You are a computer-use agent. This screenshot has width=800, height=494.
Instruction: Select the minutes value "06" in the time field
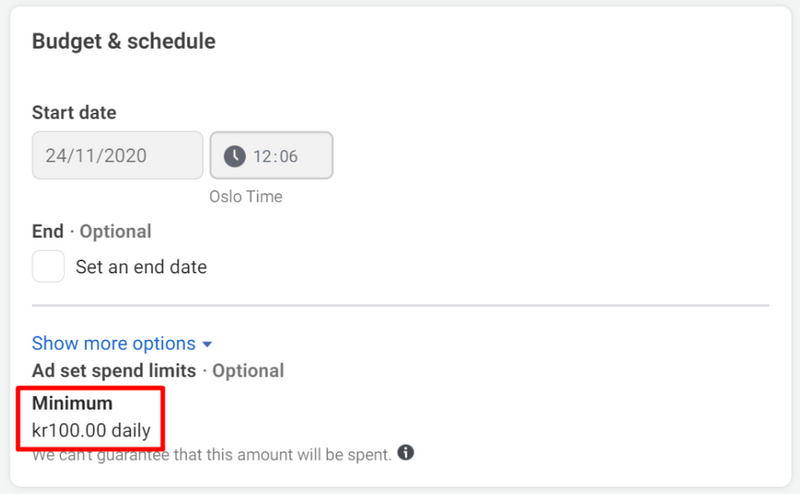pyautogui.click(x=288, y=156)
